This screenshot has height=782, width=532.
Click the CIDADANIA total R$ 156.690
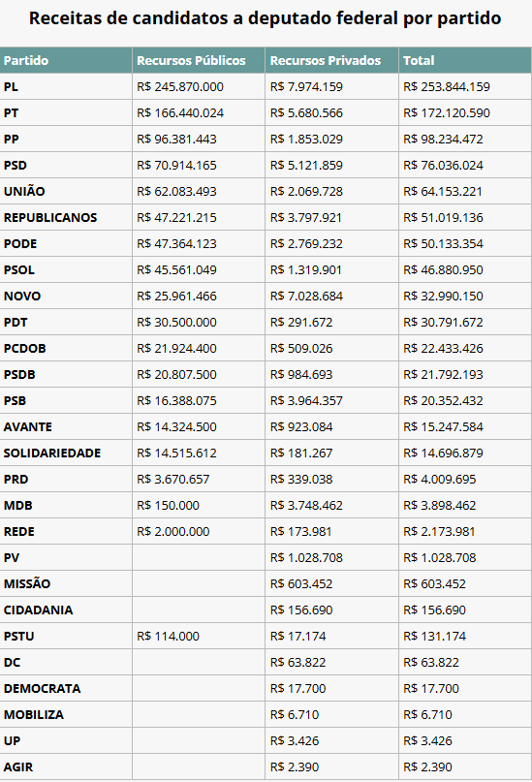(x=434, y=610)
